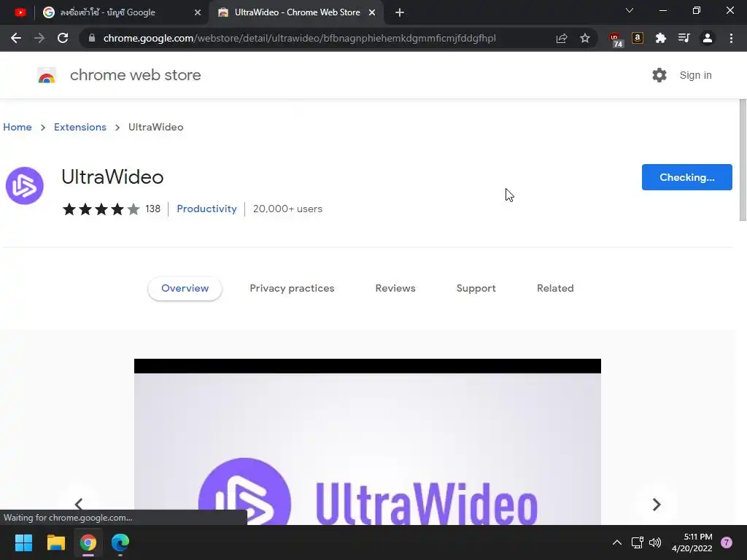Click the star rating of UltraWideo
Viewport: 747px width, 560px height.
(x=101, y=209)
